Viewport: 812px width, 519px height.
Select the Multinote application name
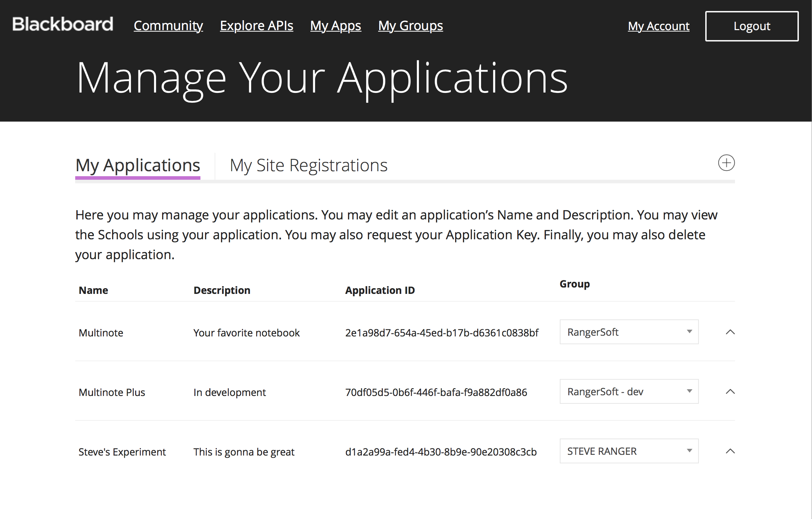101,333
